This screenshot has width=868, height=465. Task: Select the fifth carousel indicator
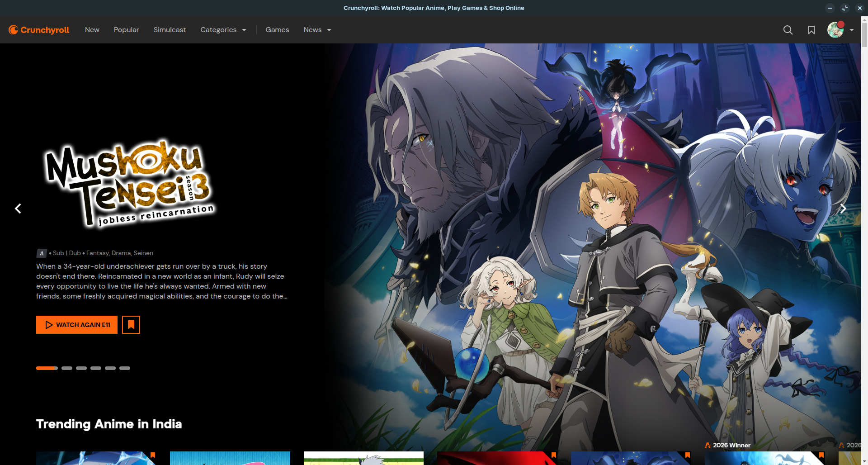[110, 368]
